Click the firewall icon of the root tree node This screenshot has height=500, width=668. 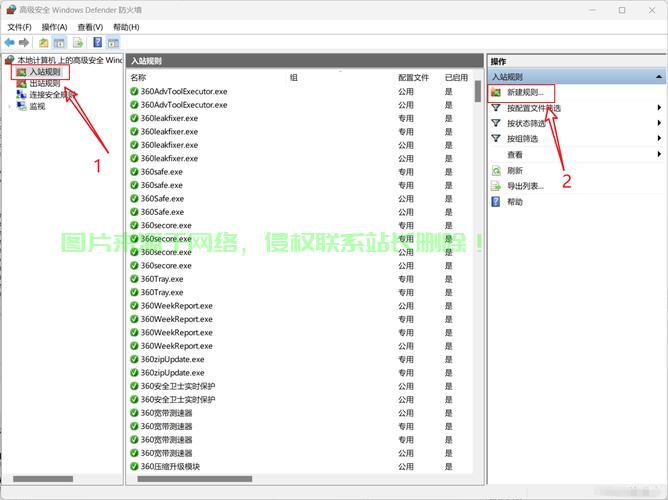(9, 60)
